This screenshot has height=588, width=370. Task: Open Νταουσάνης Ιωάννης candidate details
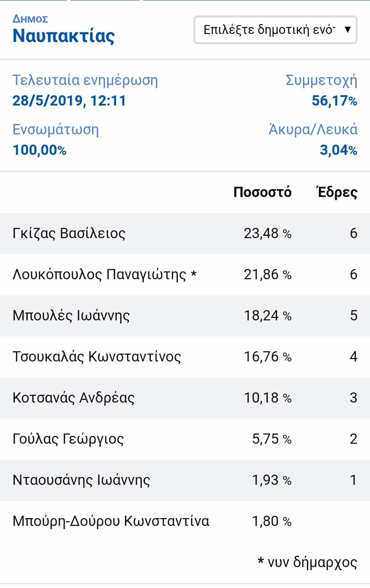coord(185,480)
